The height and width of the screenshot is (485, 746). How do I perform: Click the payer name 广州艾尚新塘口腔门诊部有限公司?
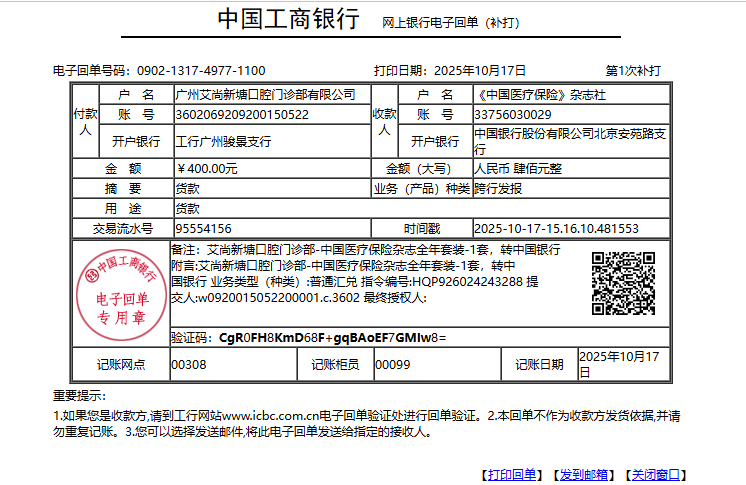coord(265,94)
